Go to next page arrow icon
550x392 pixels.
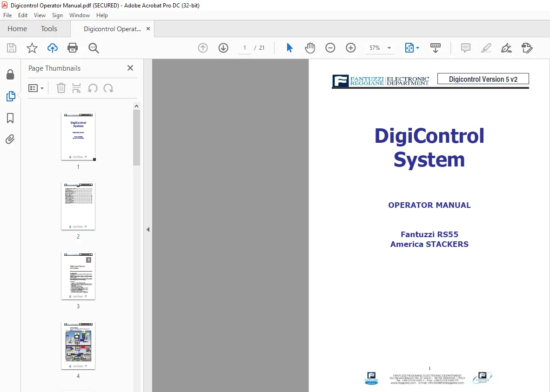pos(223,48)
